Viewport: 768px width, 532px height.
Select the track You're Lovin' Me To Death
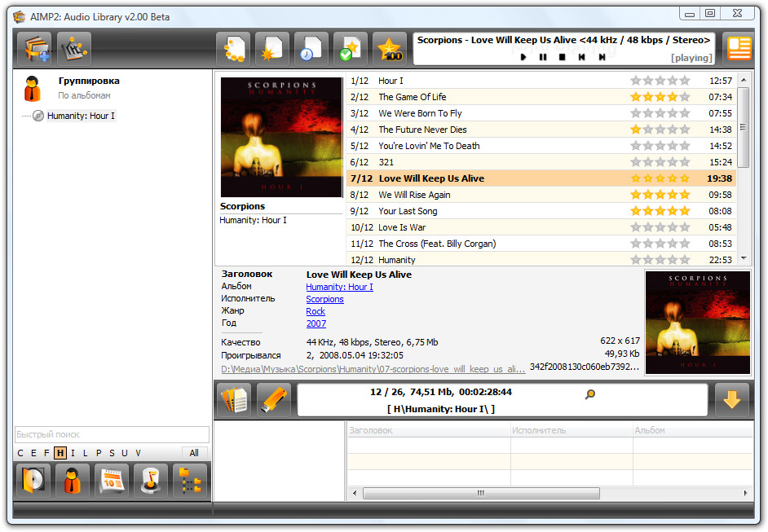click(x=541, y=146)
